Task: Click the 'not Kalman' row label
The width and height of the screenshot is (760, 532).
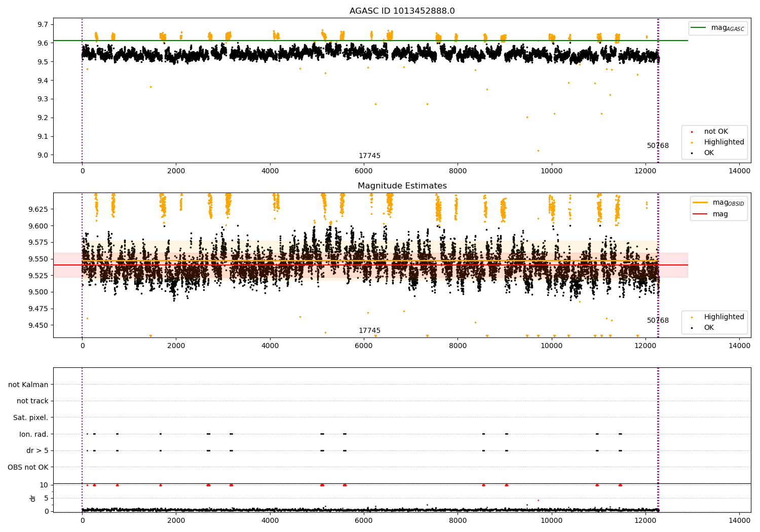Action: (x=28, y=385)
